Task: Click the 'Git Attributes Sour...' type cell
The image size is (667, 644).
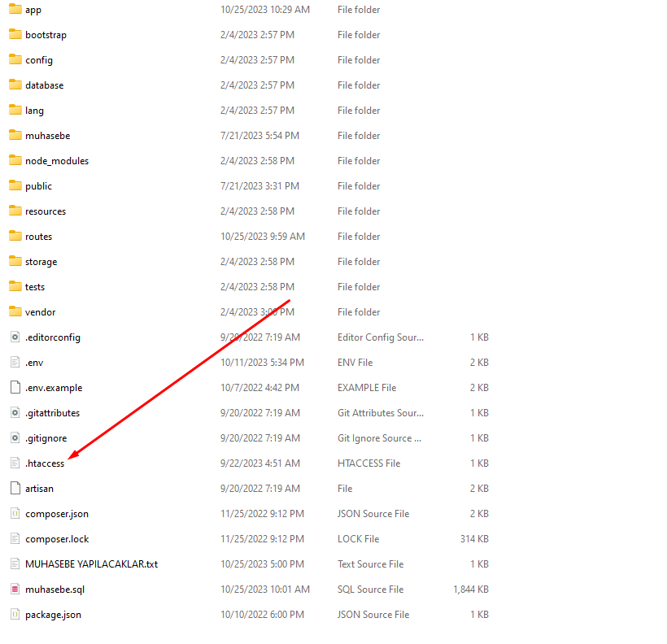Action: coord(381,412)
